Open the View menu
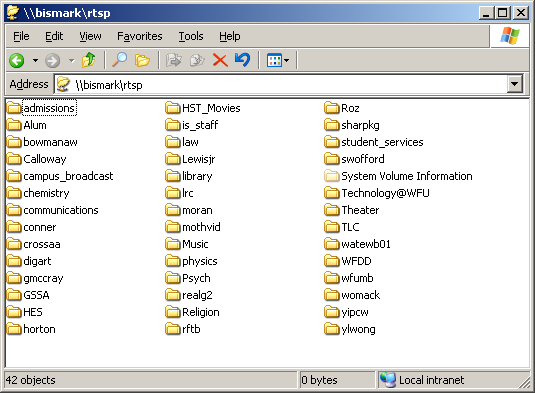This screenshot has height=393, width=535. [90, 36]
